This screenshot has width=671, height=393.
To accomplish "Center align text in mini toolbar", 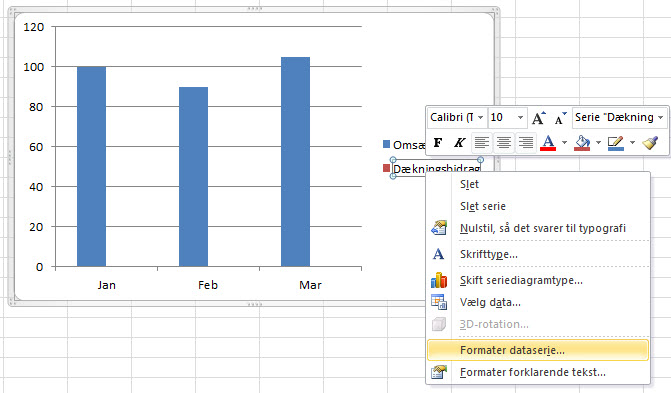I will (x=504, y=143).
